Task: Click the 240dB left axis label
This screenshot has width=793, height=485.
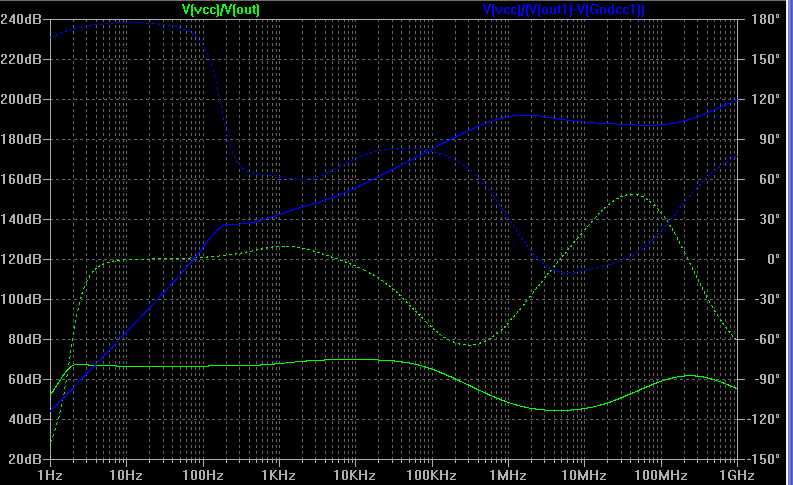Action: click(21, 20)
